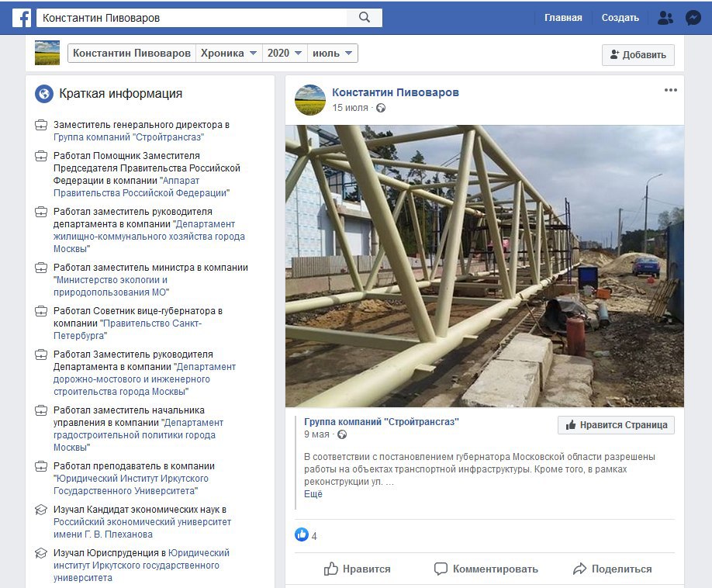Image resolution: width=712 pixels, height=588 pixels.
Task: Open Константин Пивоваров post author link
Action: click(x=395, y=92)
